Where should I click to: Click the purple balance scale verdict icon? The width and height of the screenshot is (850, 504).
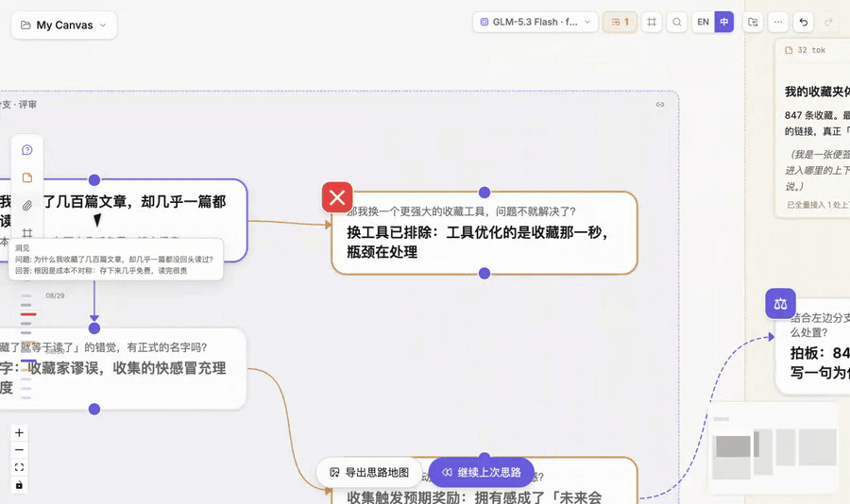pos(781,304)
